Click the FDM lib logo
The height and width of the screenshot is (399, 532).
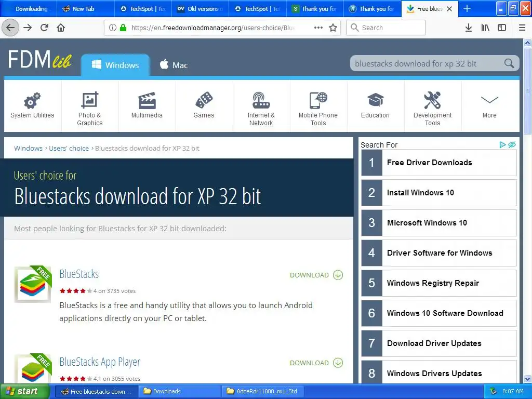(40, 59)
